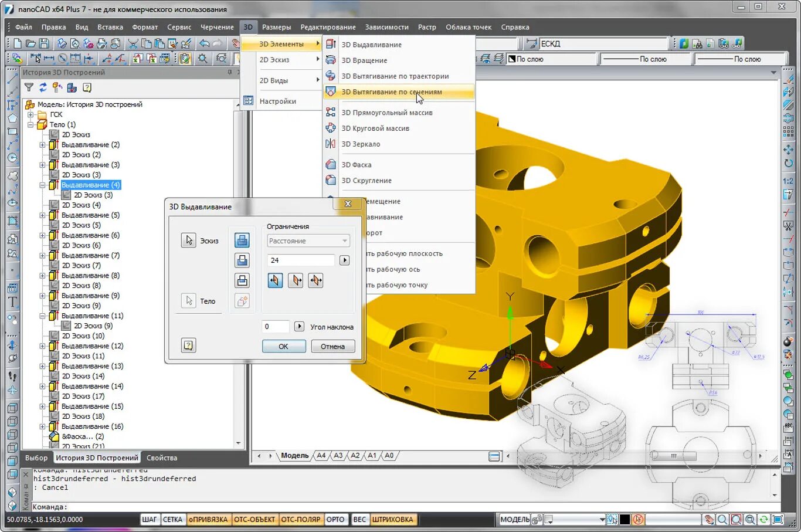Click the Redo arrow icon
Image resolution: width=801 pixels, height=532 pixels.
tap(218, 43)
